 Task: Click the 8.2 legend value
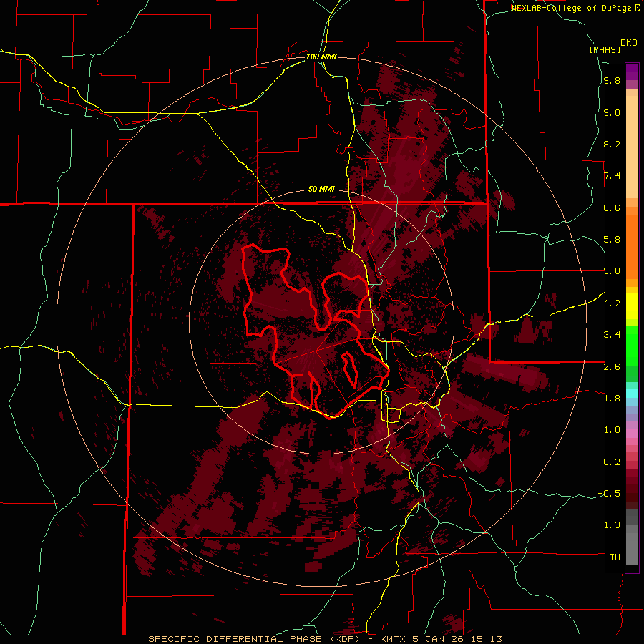click(x=612, y=145)
